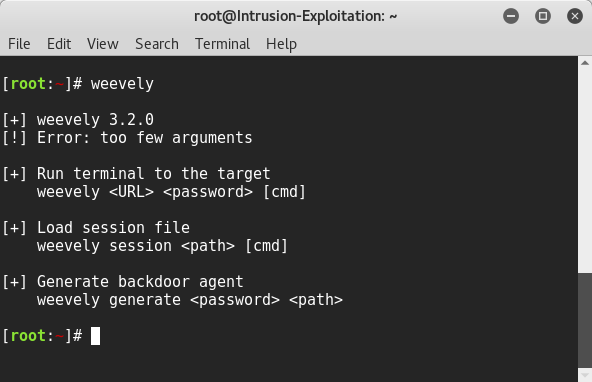
Task: Click the root@Intrusion-Exploitation title bar text
Action: pyautogui.click(x=295, y=16)
